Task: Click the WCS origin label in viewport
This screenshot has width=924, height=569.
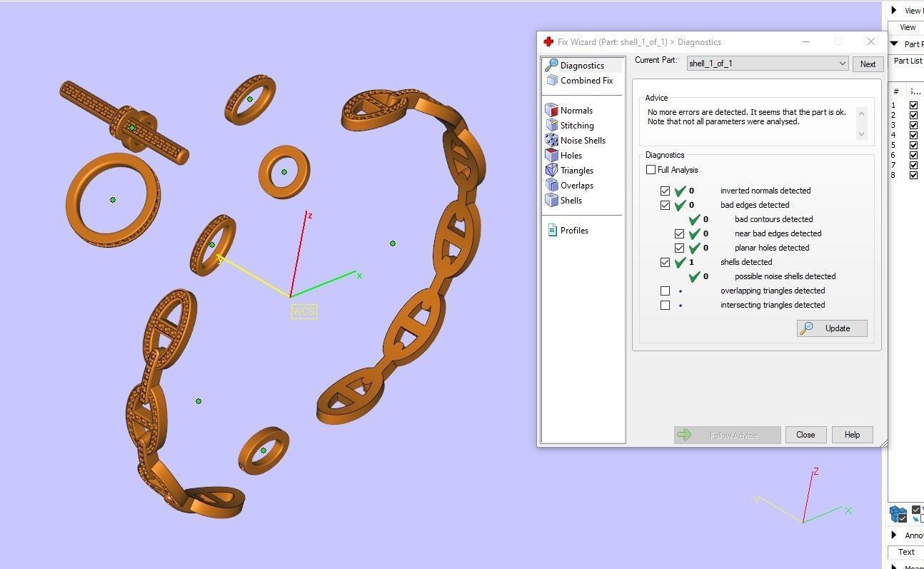Action: pyautogui.click(x=303, y=311)
